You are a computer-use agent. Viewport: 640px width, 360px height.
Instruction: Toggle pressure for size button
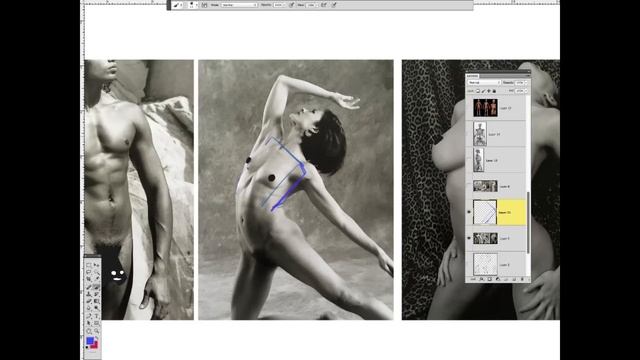pyautogui.click(x=334, y=5)
